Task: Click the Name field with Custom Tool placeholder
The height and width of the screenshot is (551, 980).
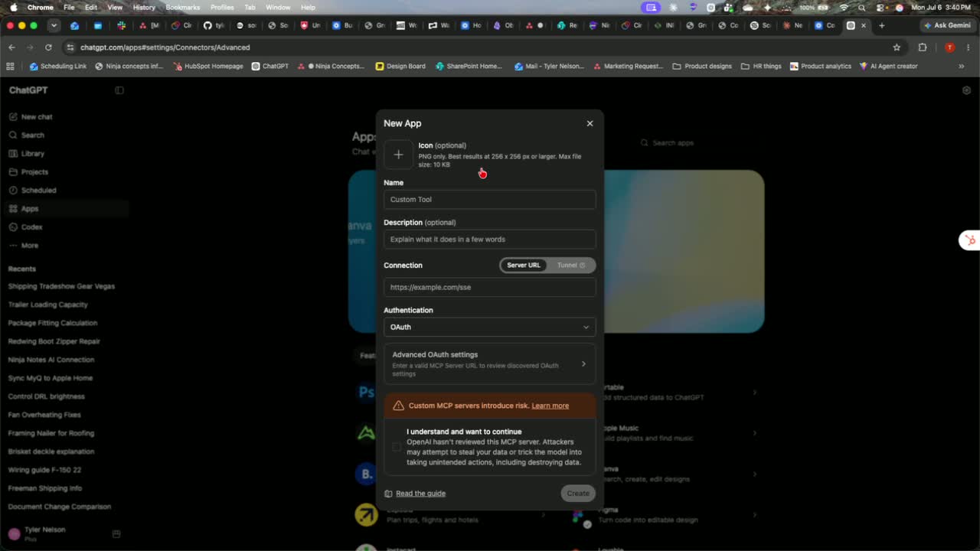Action: tap(490, 200)
